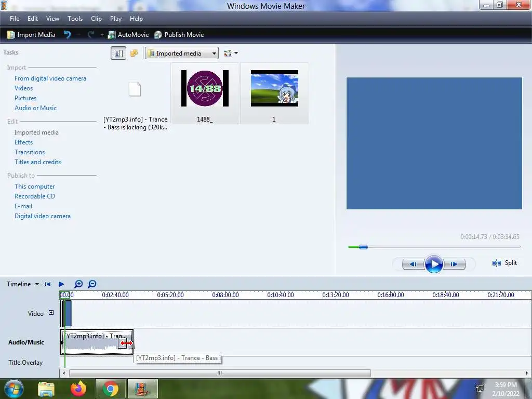Viewport: 532px width, 399px height.
Task: Open Firefox from the taskbar
Action: [x=78, y=389]
